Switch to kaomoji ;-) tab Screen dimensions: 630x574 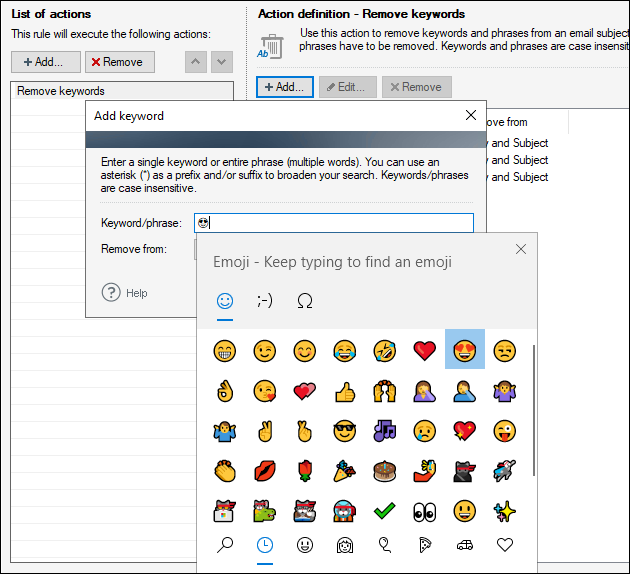pos(264,300)
